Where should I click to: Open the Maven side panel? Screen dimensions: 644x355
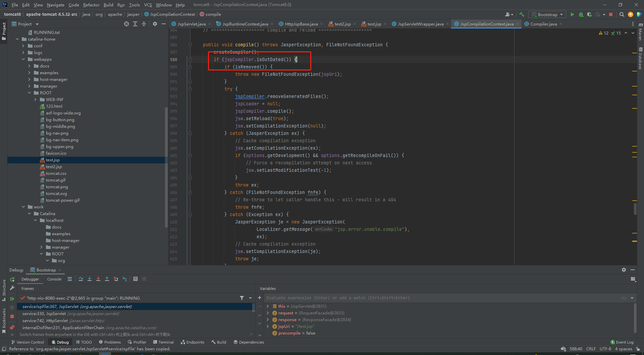[640, 31]
